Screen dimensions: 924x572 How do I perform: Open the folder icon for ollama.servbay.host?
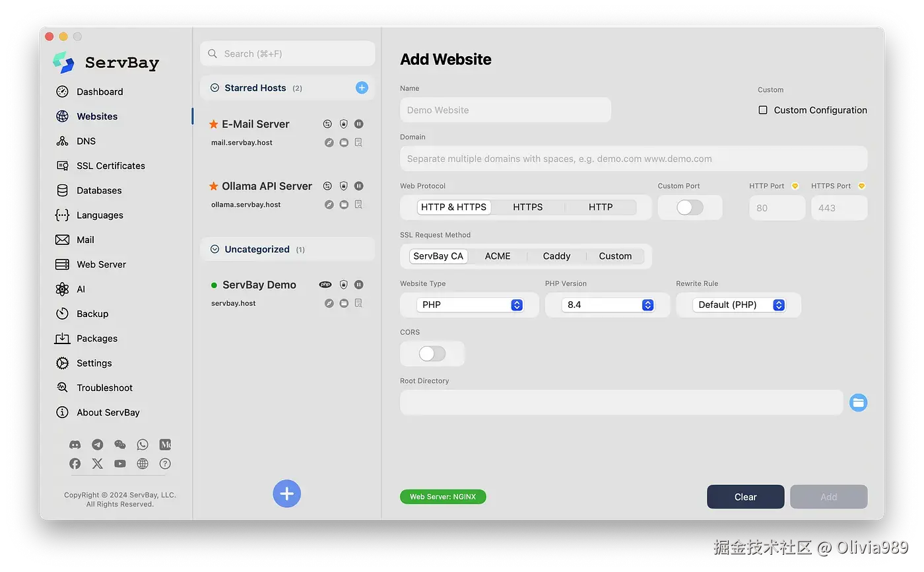coord(344,205)
